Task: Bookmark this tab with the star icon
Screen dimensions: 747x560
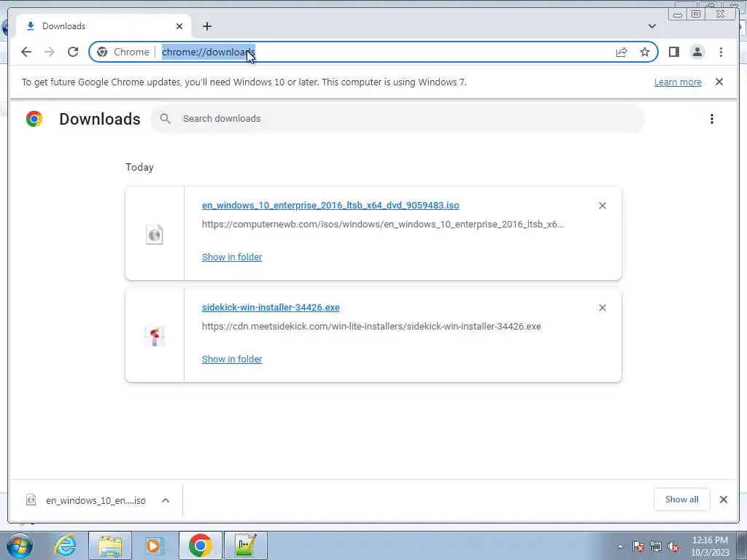Action: tap(645, 52)
